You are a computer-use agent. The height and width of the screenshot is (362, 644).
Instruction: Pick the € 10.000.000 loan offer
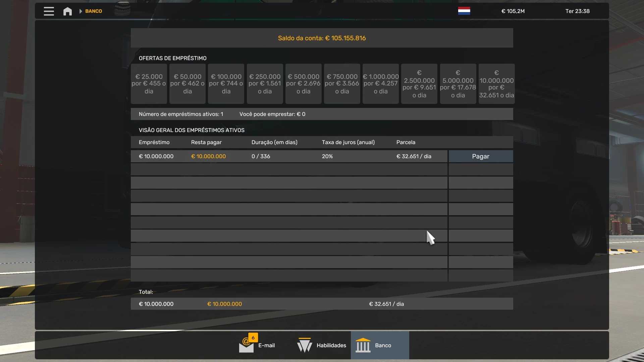496,84
